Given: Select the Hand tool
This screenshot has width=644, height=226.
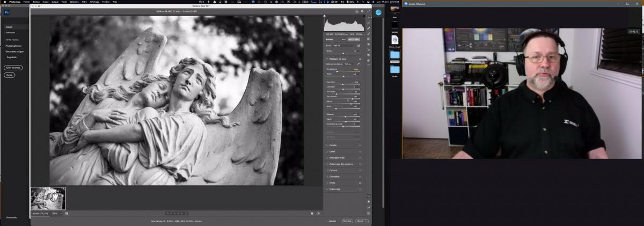Looking at the screenshot, I should (369, 202).
